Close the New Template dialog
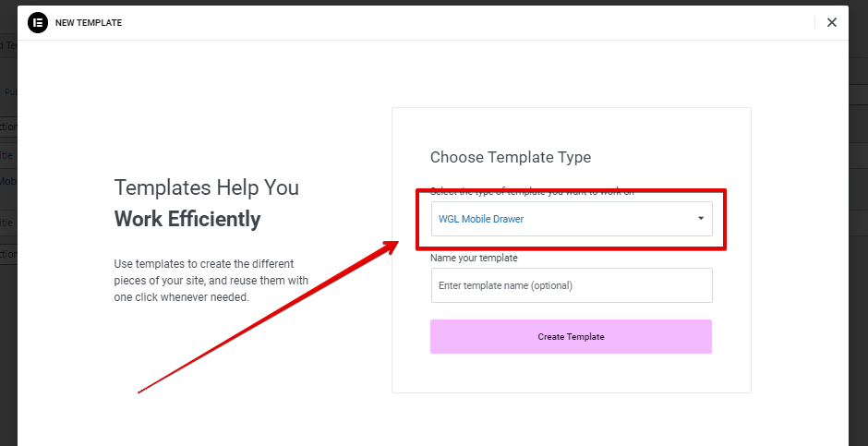Screen dimensions: 868x446 tap(831, 23)
